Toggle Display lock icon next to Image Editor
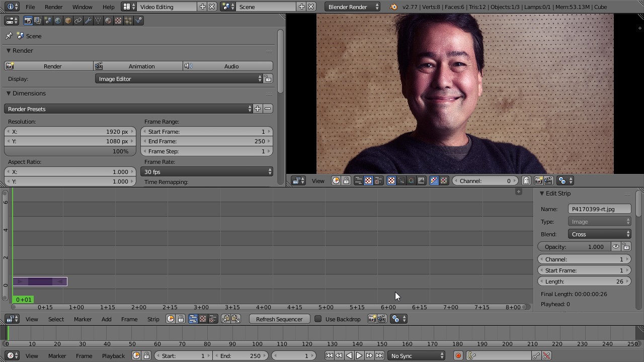Viewport: 644px width, 362px height. [x=268, y=79]
